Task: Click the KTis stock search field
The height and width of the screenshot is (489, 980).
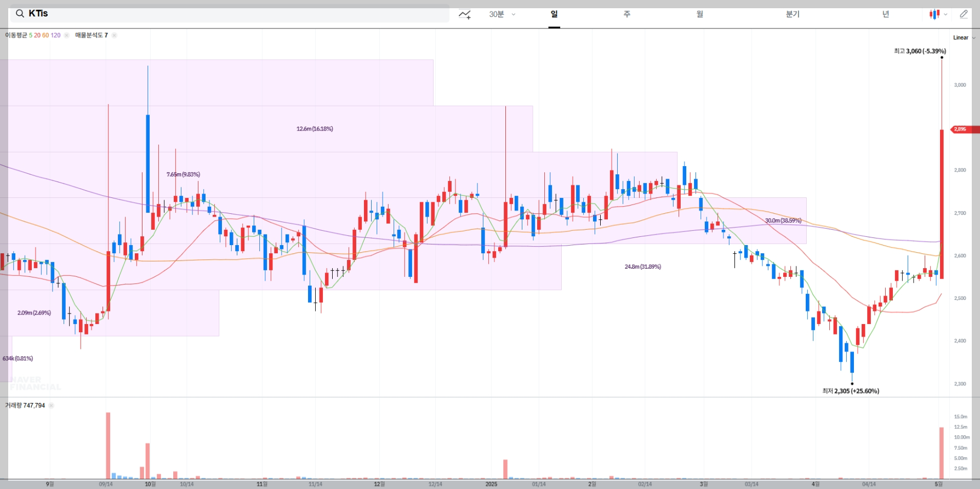Action: coord(230,14)
